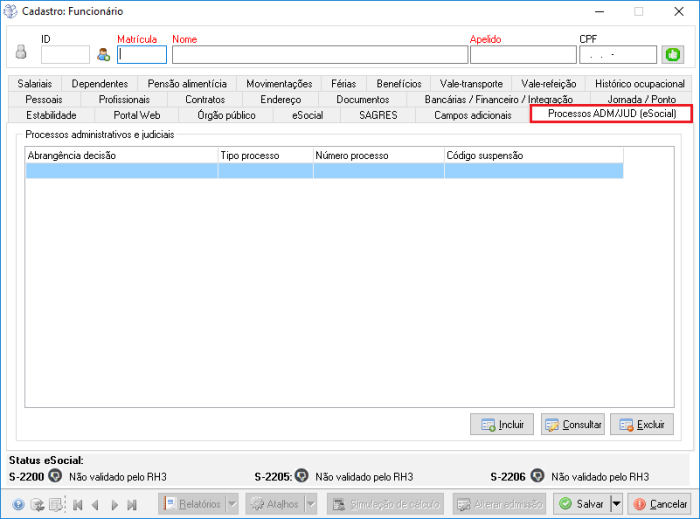Switch to the Dependentes tab
700x519 pixels.
[99, 84]
